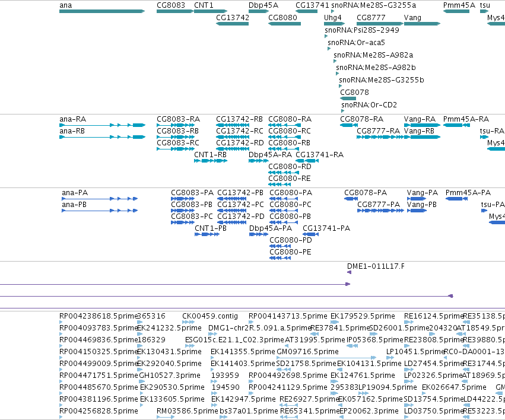The image size is (505, 420).
Task: Click EST RP004238618.5prime label
Action: click(99, 316)
